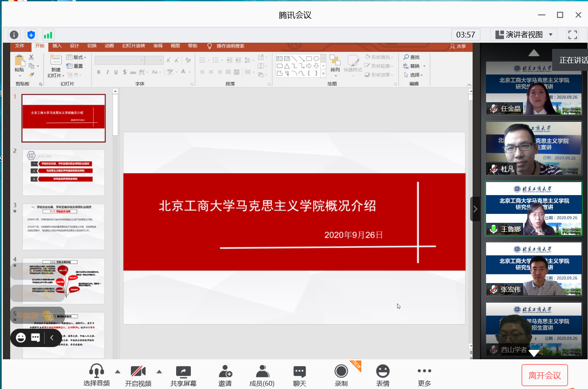
Task: Open the Presenter View (演讲者视图) dropdown
Action: click(524, 35)
